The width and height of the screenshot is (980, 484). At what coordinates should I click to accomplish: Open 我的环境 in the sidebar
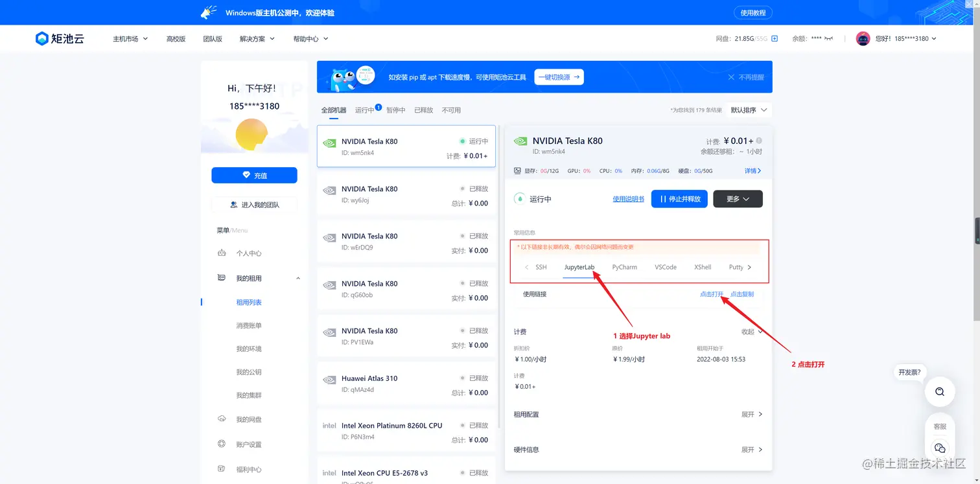pos(249,349)
